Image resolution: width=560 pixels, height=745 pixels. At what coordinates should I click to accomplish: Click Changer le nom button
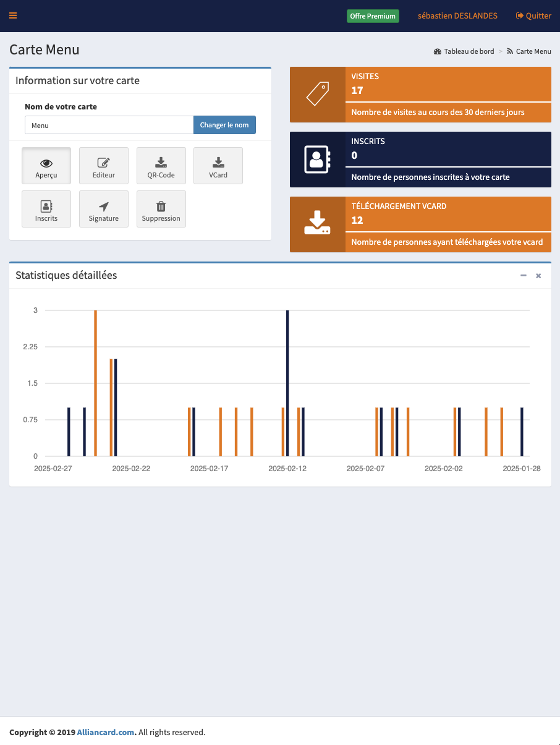point(224,125)
